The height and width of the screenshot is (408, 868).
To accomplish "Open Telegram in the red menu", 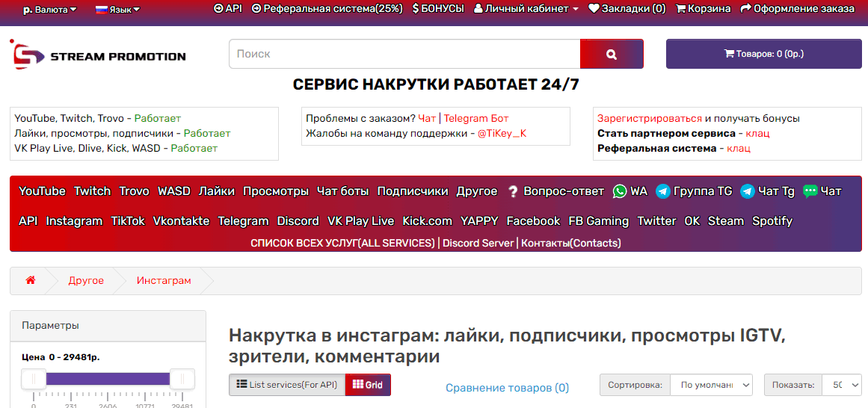I will tap(244, 221).
